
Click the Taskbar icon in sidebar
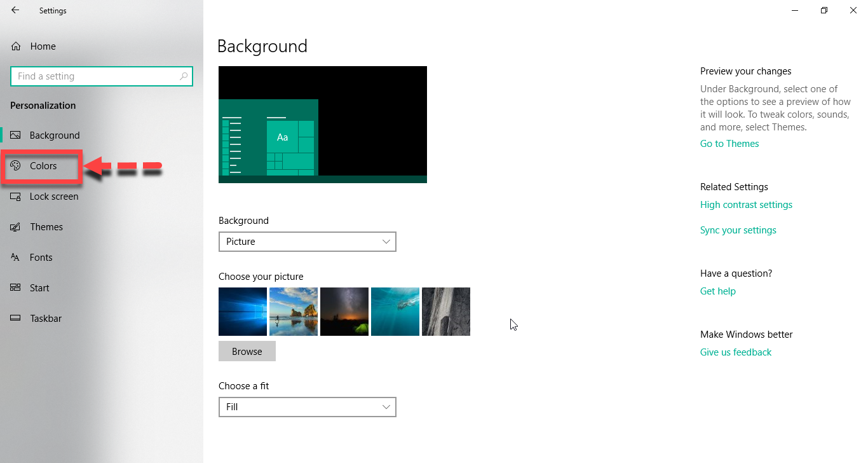[16, 319]
